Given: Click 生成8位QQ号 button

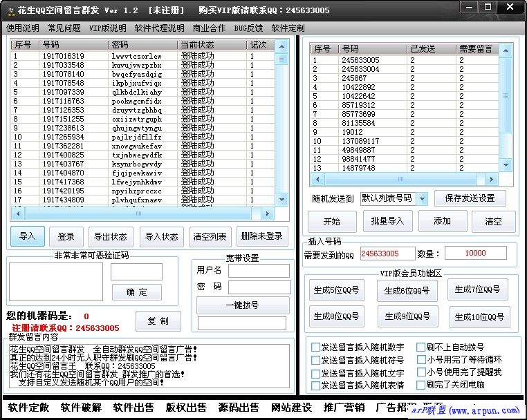Looking at the screenshot, I should (x=336, y=316).
